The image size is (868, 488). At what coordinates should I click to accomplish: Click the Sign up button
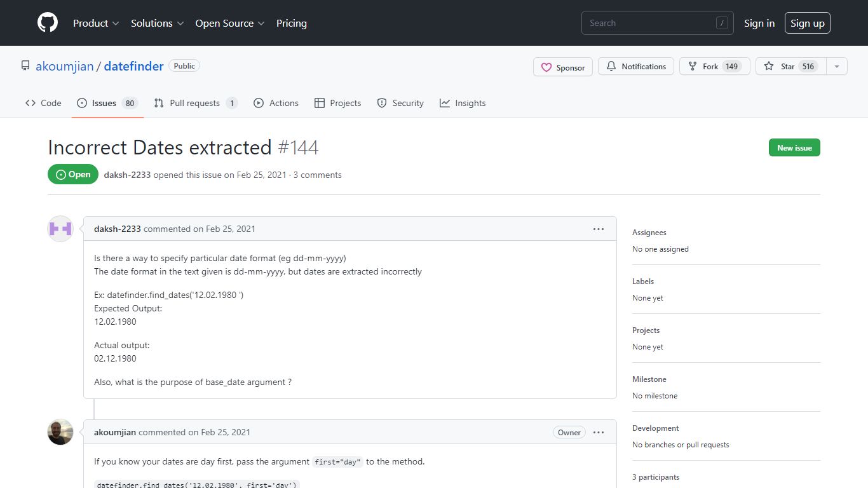(808, 23)
